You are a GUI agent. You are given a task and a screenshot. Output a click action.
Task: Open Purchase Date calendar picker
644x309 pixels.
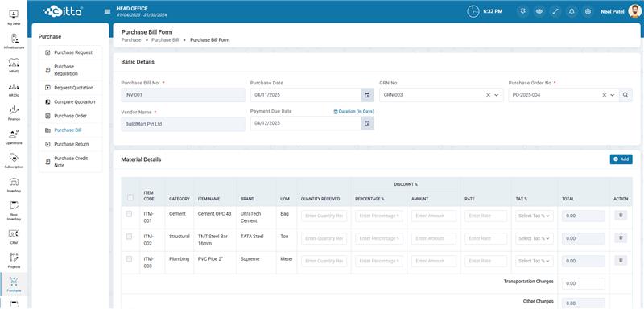pyautogui.click(x=367, y=95)
